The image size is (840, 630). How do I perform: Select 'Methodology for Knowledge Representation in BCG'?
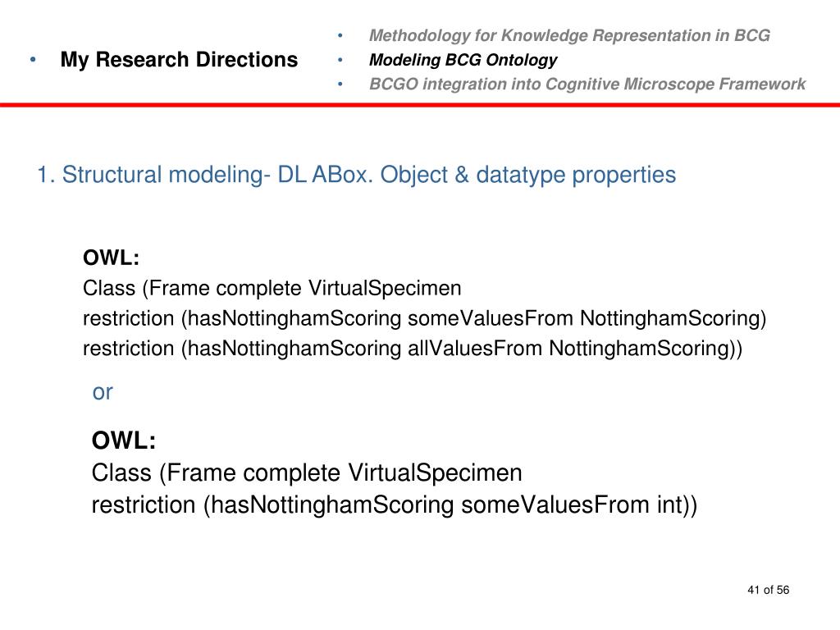pos(569,35)
